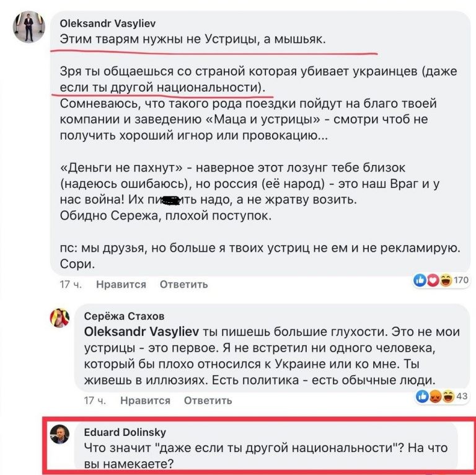Click the 17 ч. timestamp under the first comment
The height and width of the screenshot is (475, 476).
[69, 285]
